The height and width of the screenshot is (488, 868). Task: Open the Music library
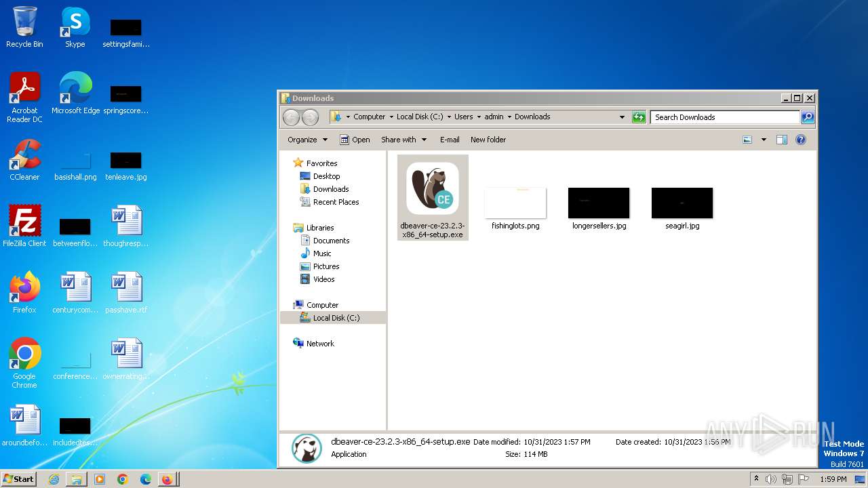pyautogui.click(x=322, y=253)
